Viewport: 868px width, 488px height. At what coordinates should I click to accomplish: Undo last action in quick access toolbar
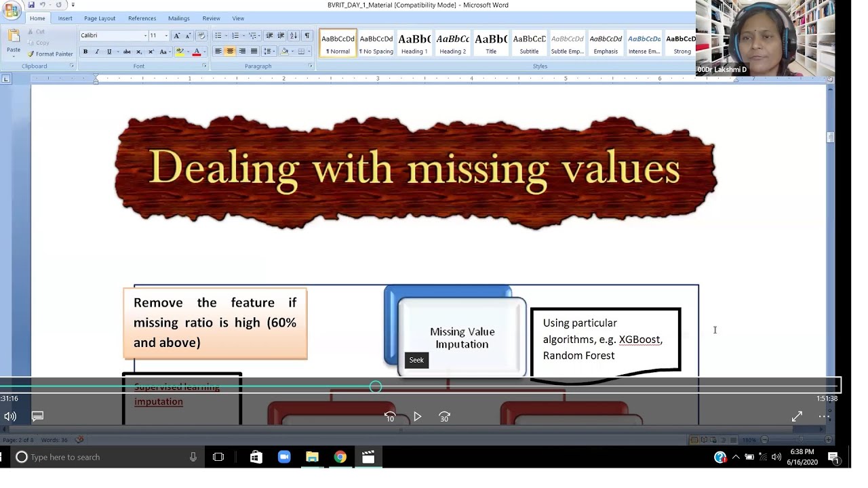pyautogui.click(x=42, y=5)
